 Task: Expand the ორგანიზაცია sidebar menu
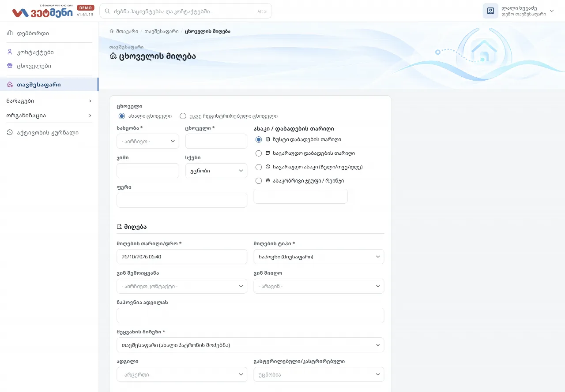[49, 116]
